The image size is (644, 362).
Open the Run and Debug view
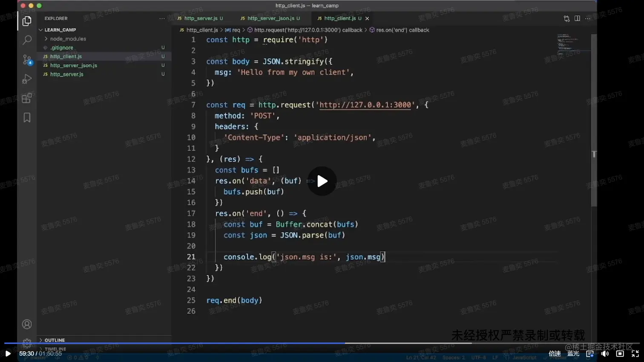coord(27,79)
